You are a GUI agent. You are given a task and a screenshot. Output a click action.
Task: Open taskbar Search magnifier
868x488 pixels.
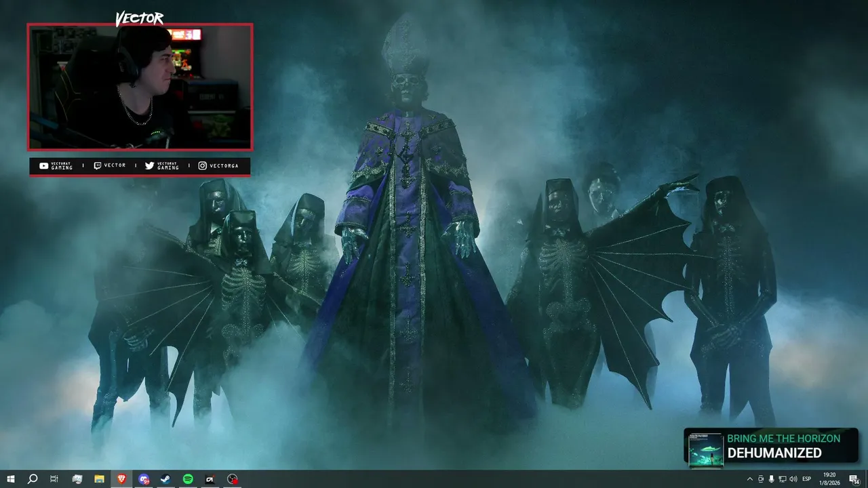point(33,479)
